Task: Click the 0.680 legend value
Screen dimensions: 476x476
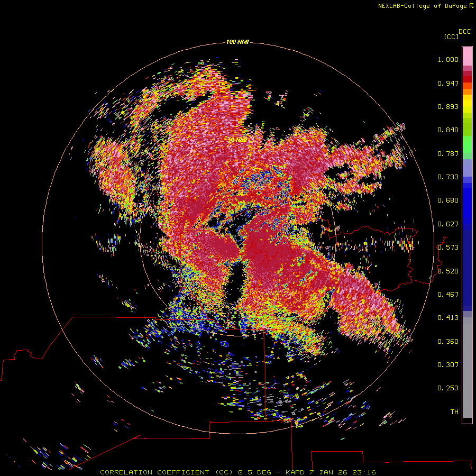Action: 448,200
